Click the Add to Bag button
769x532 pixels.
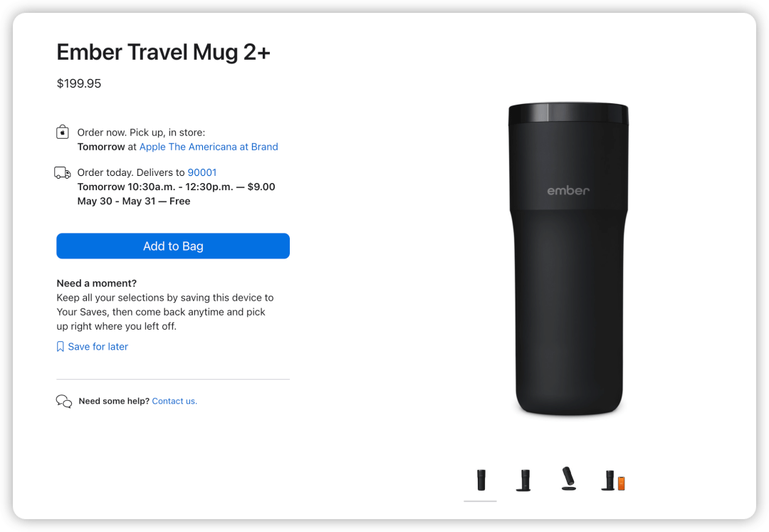pyautogui.click(x=172, y=246)
